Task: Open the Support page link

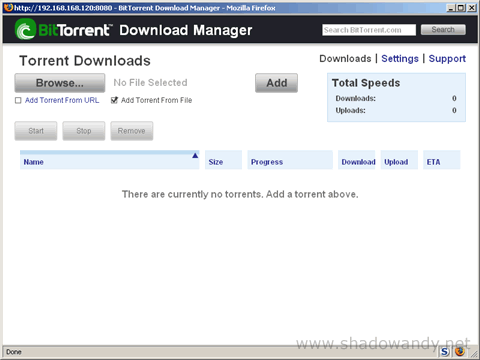Action: click(x=447, y=59)
